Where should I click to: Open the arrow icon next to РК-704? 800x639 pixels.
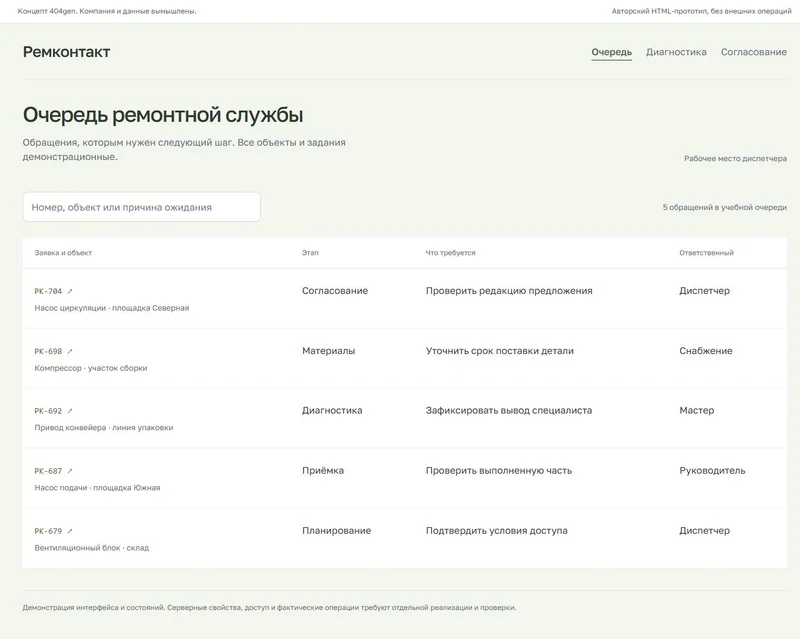(x=70, y=291)
